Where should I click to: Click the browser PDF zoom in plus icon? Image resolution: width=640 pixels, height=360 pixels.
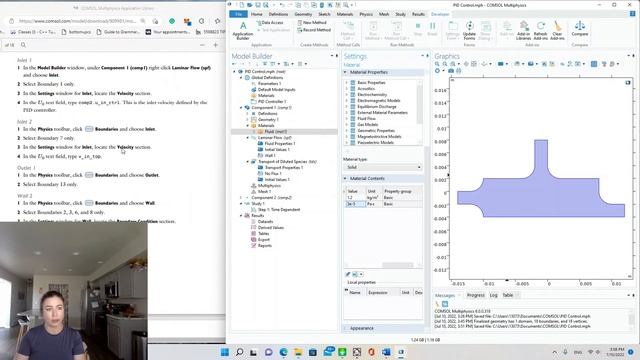(x=216, y=45)
